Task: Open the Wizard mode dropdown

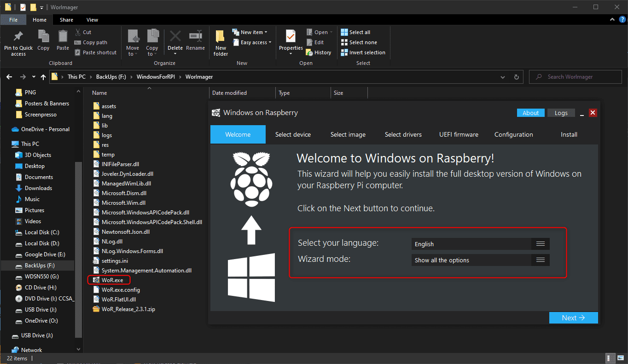Action: pos(480,260)
